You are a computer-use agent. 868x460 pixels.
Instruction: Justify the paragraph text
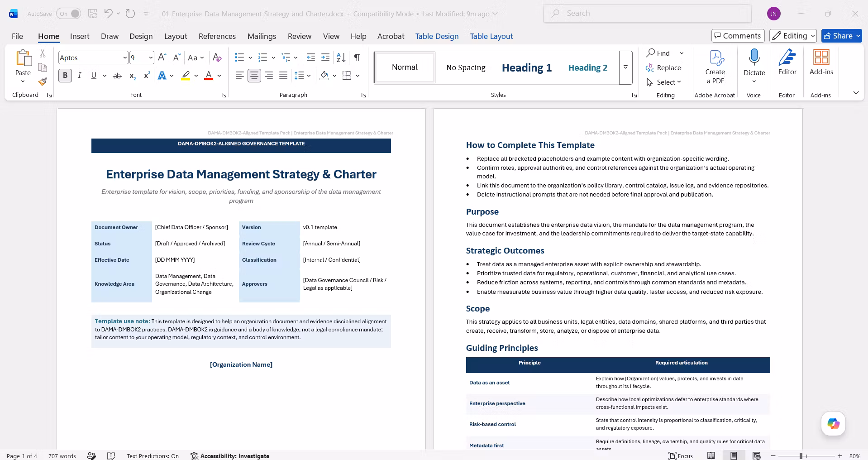pos(283,76)
